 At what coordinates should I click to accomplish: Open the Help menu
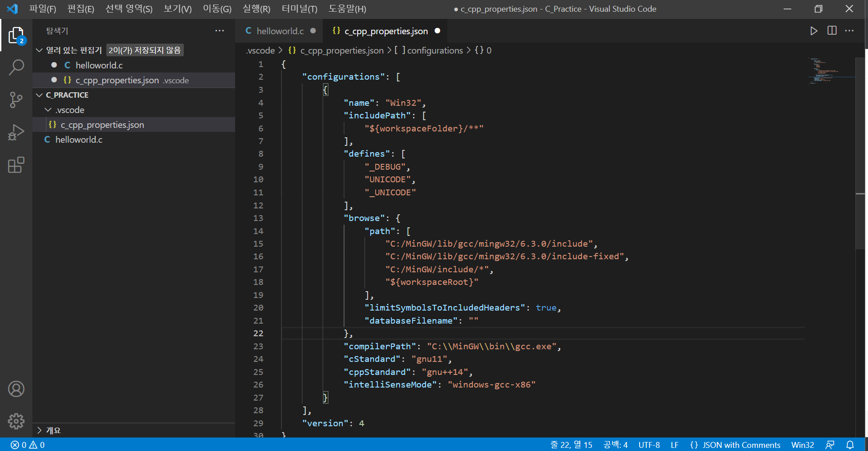click(347, 9)
